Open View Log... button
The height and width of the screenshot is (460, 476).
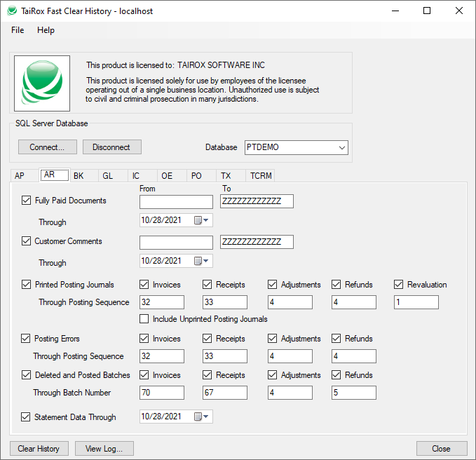(x=104, y=449)
